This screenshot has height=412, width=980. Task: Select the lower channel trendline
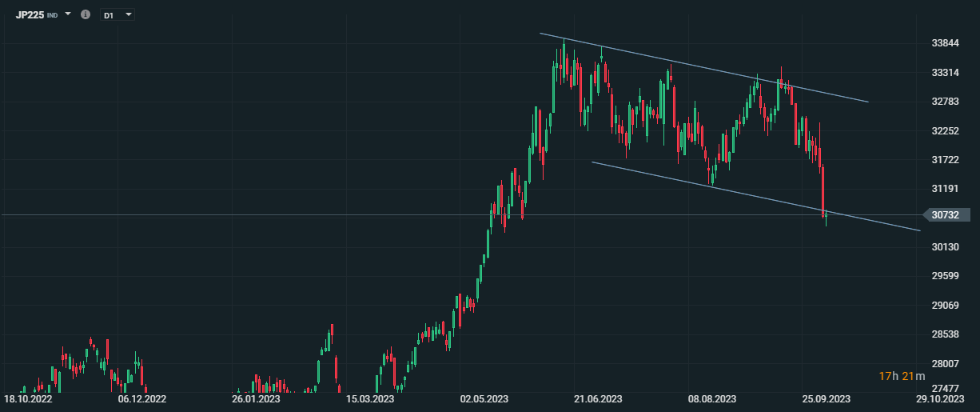pyautogui.click(x=755, y=196)
